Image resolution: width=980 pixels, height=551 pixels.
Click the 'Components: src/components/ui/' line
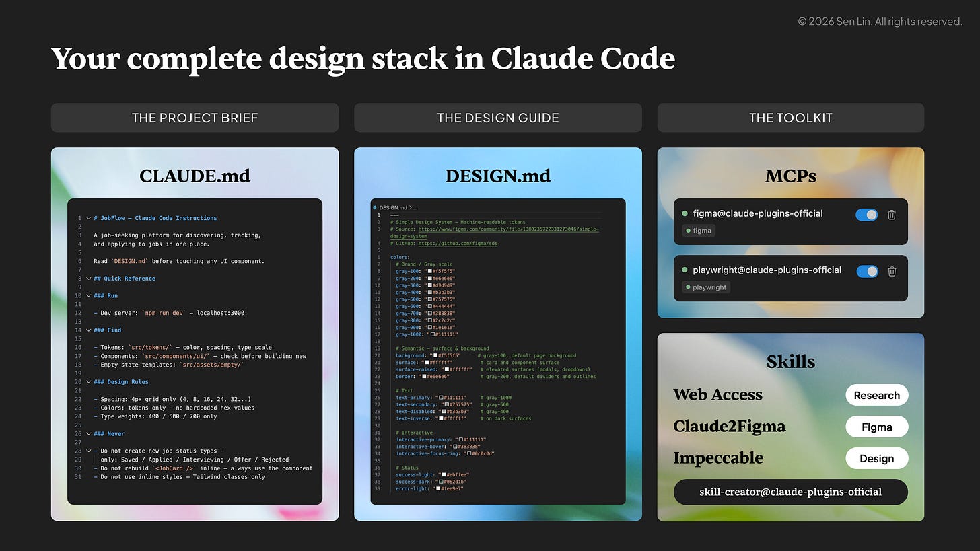point(200,356)
